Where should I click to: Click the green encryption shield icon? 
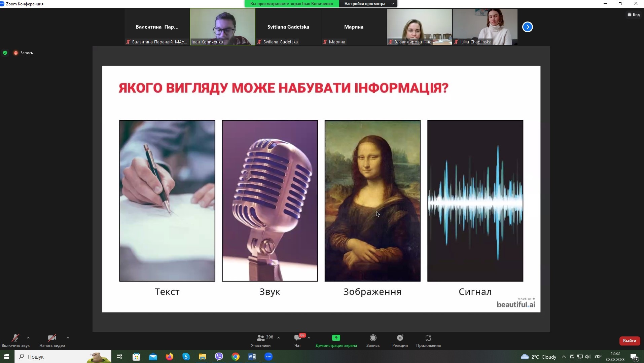coord(5,53)
